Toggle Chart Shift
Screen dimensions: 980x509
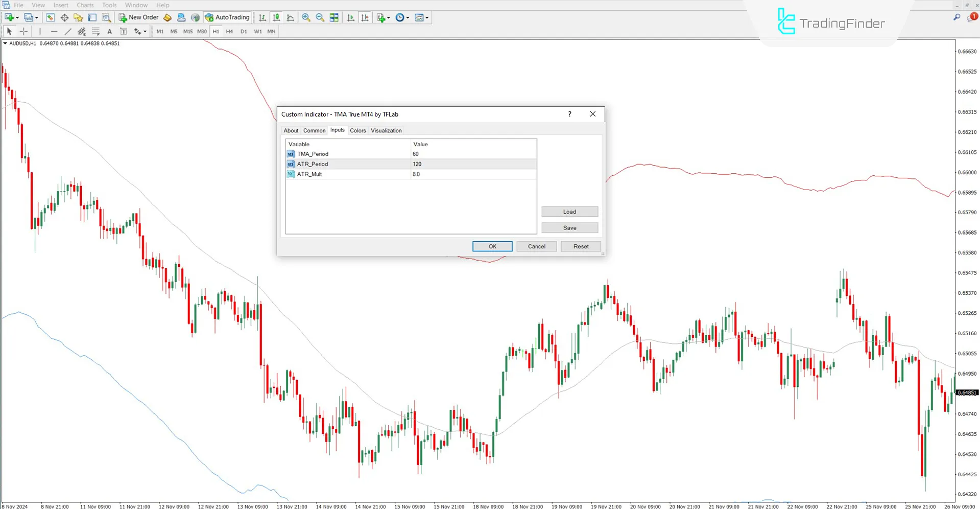pos(366,17)
